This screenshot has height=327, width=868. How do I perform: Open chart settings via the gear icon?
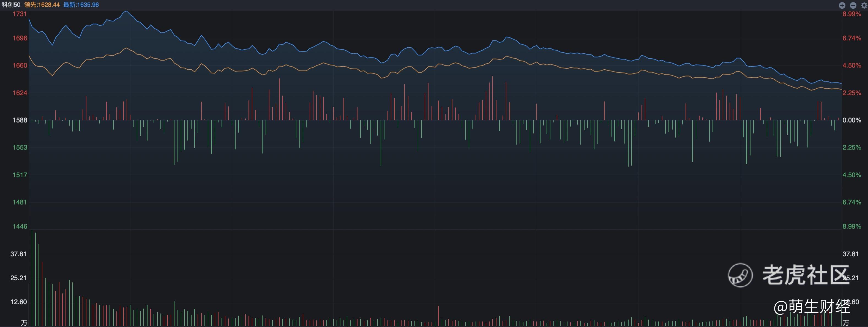pos(864,5)
